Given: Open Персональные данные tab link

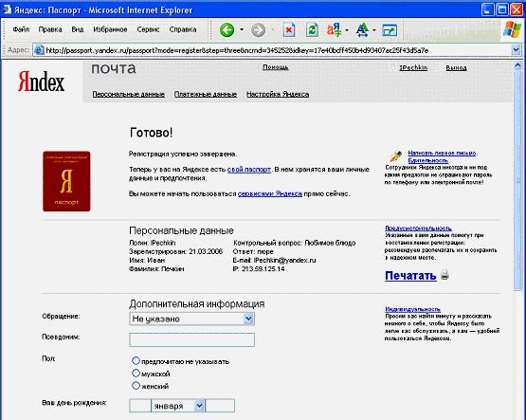Looking at the screenshot, I should [129, 94].
